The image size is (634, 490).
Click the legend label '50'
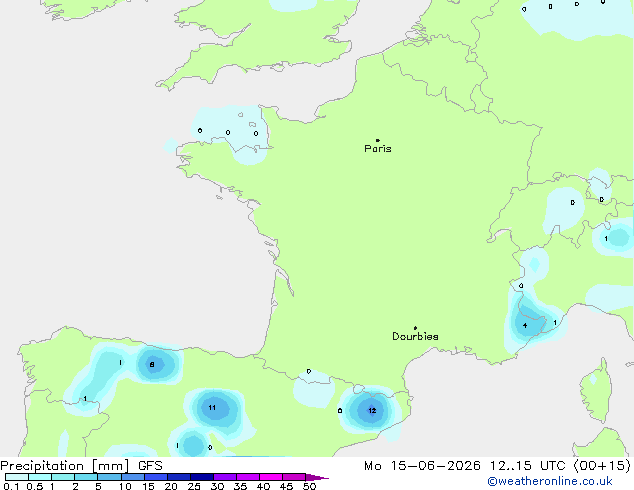309,486
